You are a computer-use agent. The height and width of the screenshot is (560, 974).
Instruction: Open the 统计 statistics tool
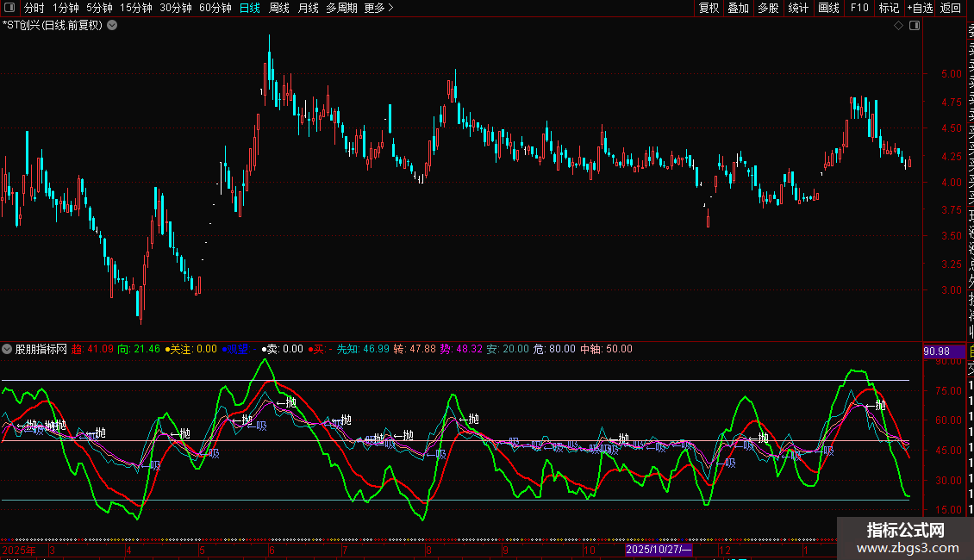[x=798, y=8]
